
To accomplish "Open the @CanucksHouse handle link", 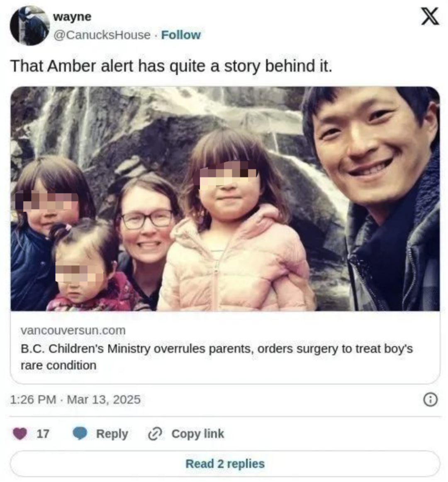I will pos(102,35).
